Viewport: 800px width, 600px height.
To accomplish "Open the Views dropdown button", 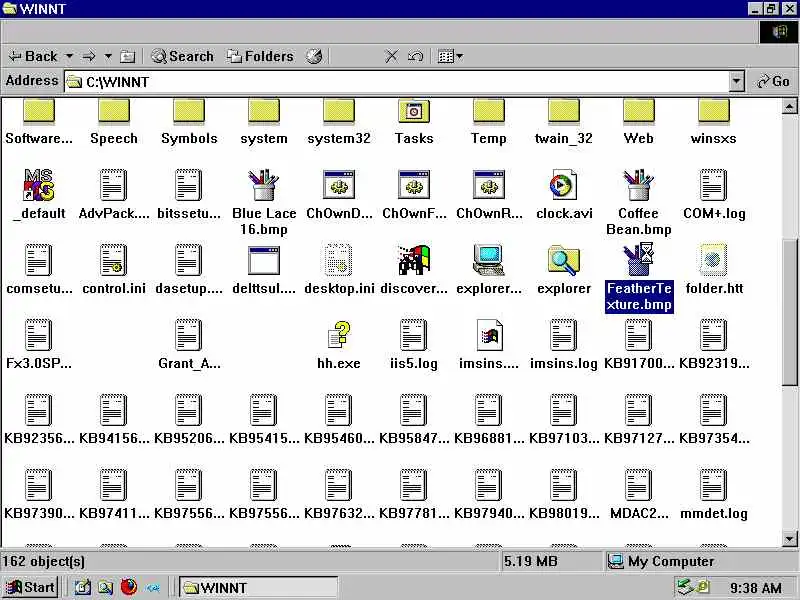I will point(451,56).
